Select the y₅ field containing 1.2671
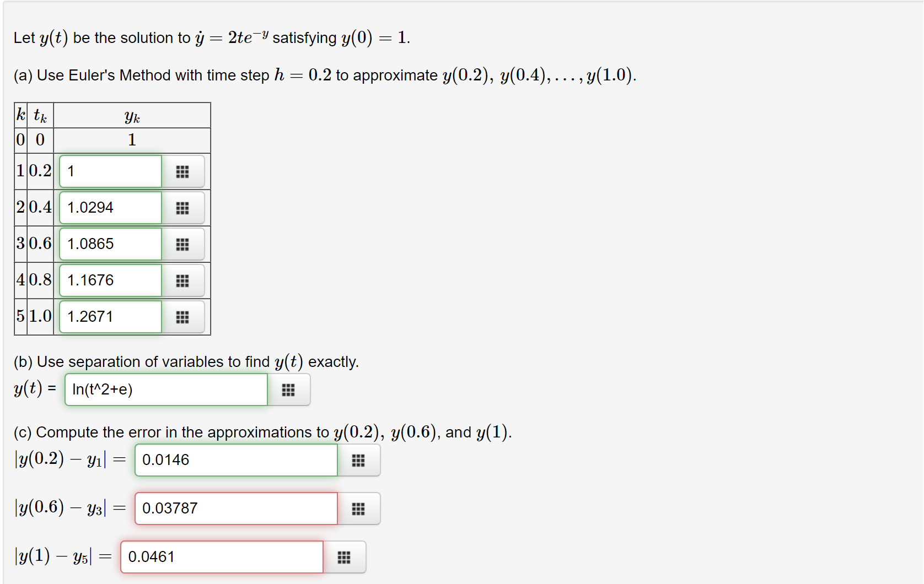Viewport: 924px width, 584px height. click(110, 317)
